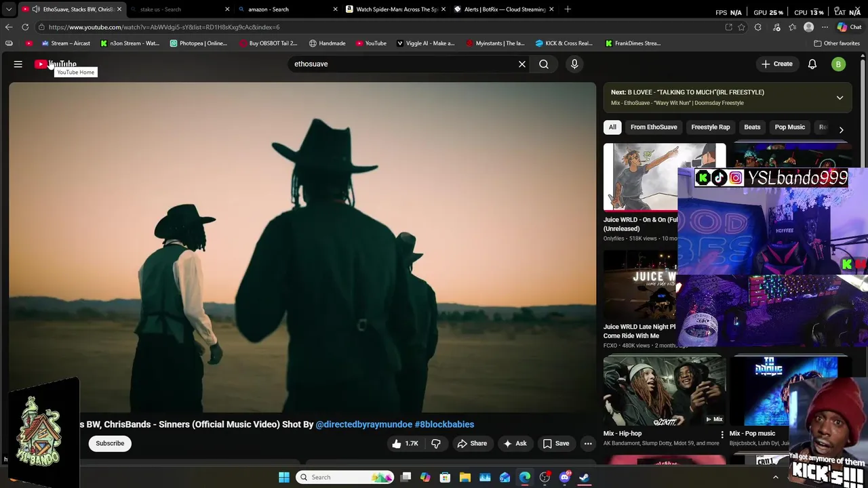
Task: Subscribe to the channel
Action: (110, 443)
